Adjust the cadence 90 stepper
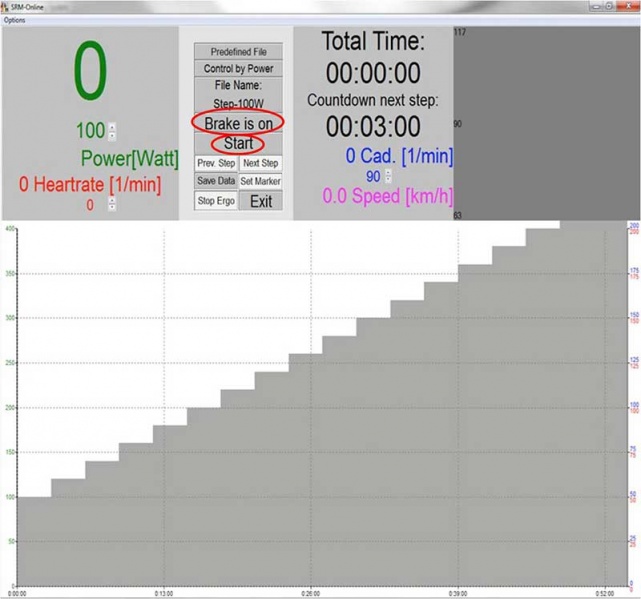 point(388,176)
